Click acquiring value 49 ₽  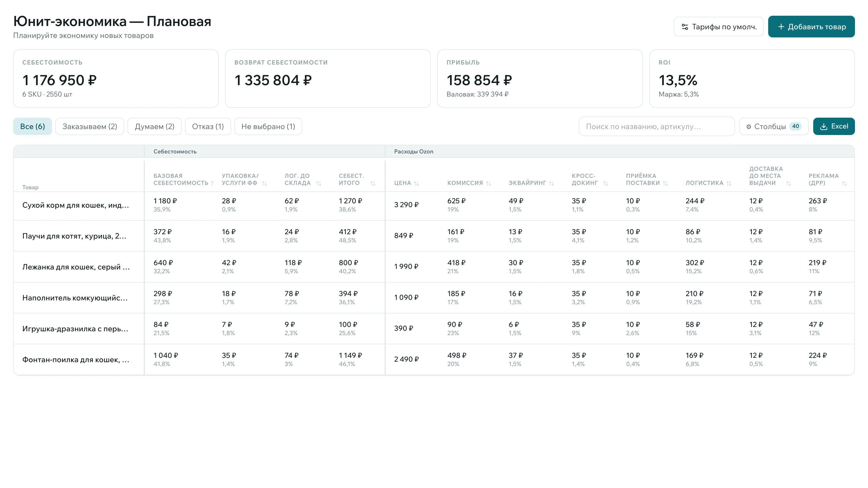point(516,201)
